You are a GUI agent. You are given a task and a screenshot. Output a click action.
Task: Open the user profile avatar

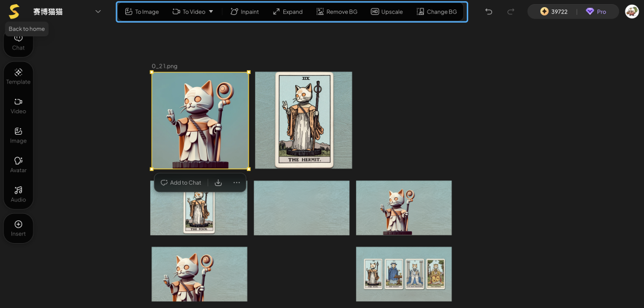[631, 11]
